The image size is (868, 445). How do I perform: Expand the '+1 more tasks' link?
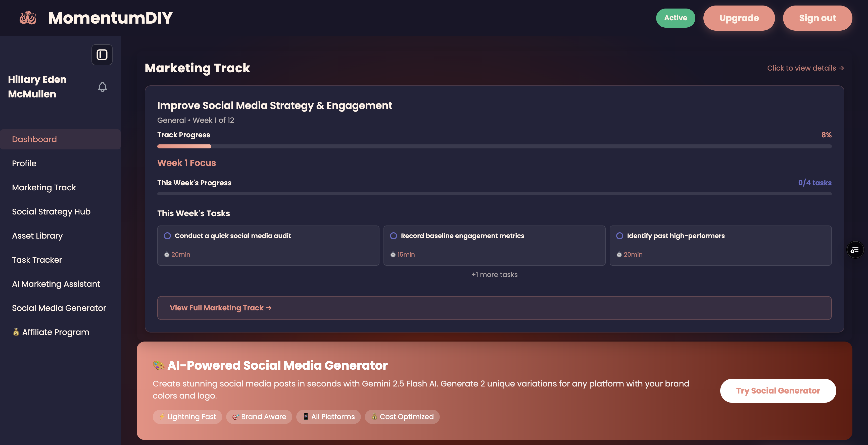(494, 275)
